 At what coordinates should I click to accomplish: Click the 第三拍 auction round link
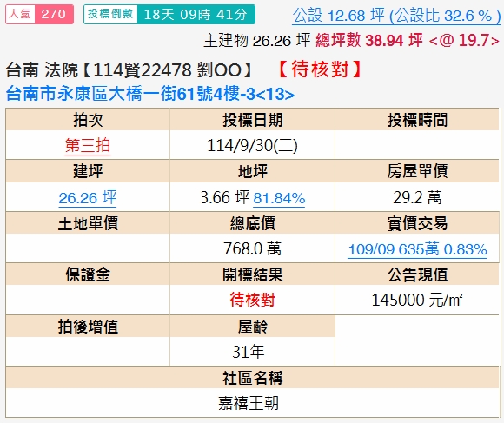(88, 146)
